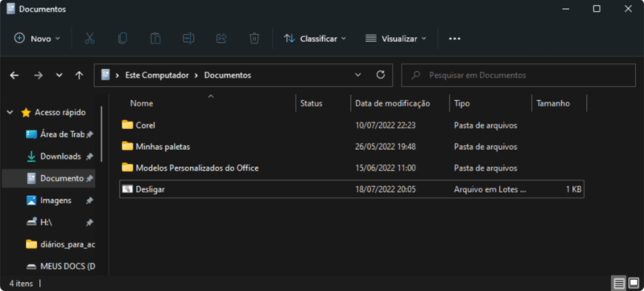Click the Rename icon in toolbar
Image resolution: width=644 pixels, height=291 pixels.
[188, 39]
